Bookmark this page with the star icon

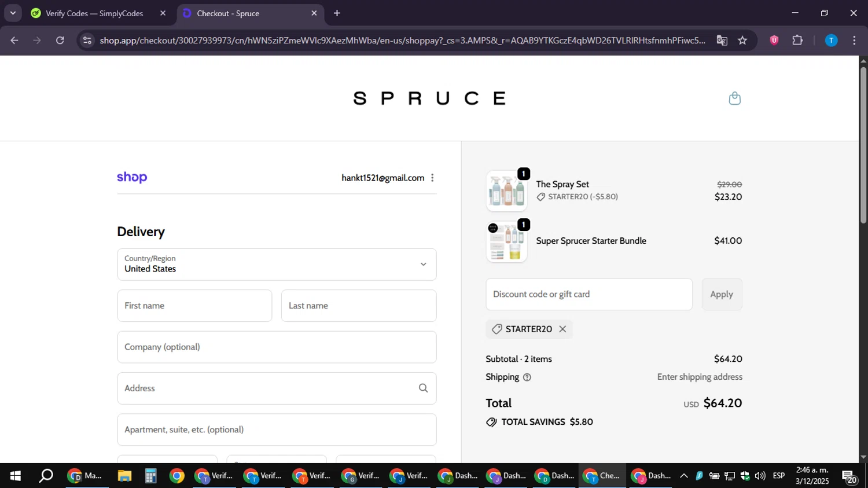[x=742, y=41]
